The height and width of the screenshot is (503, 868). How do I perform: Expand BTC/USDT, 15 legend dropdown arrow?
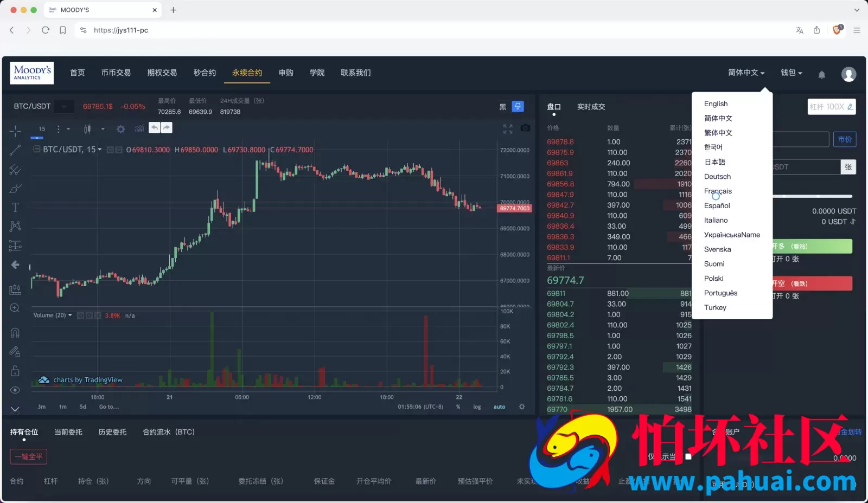100,150
